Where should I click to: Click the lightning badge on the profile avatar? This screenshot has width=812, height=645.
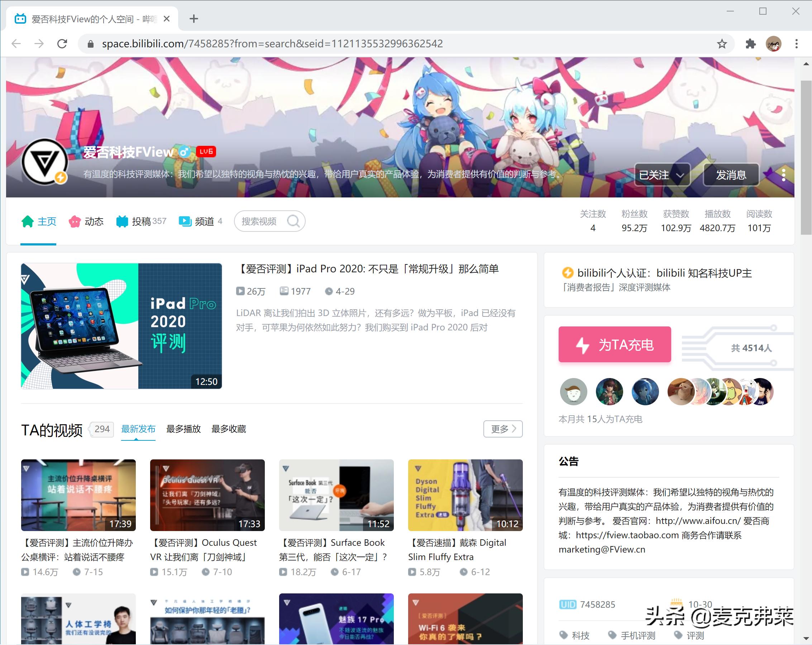61,178
